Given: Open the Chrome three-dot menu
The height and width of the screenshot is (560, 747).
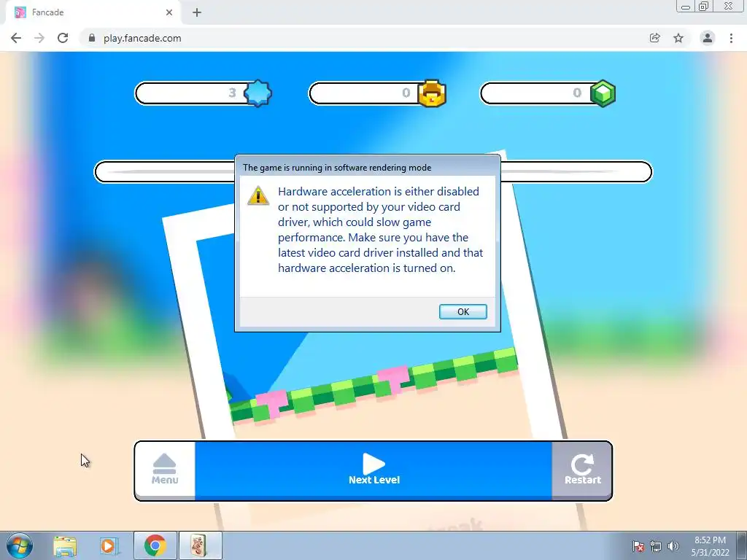Looking at the screenshot, I should (x=731, y=38).
